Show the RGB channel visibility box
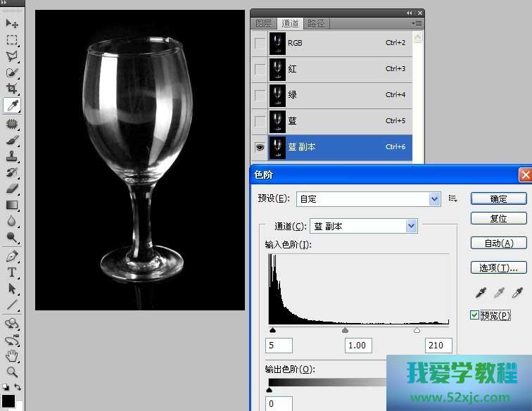Image resolution: width=532 pixels, height=411 pixels. (260, 44)
